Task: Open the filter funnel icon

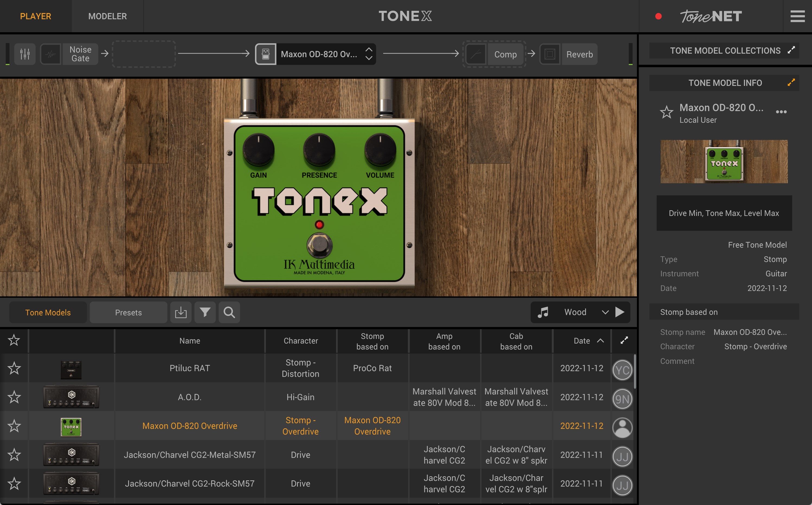Action: tap(205, 312)
